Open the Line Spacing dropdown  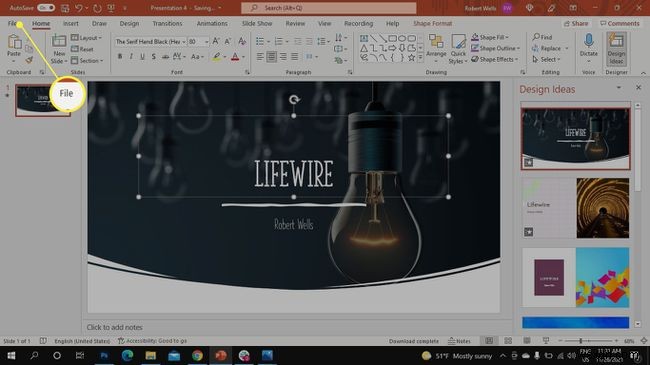coord(322,41)
